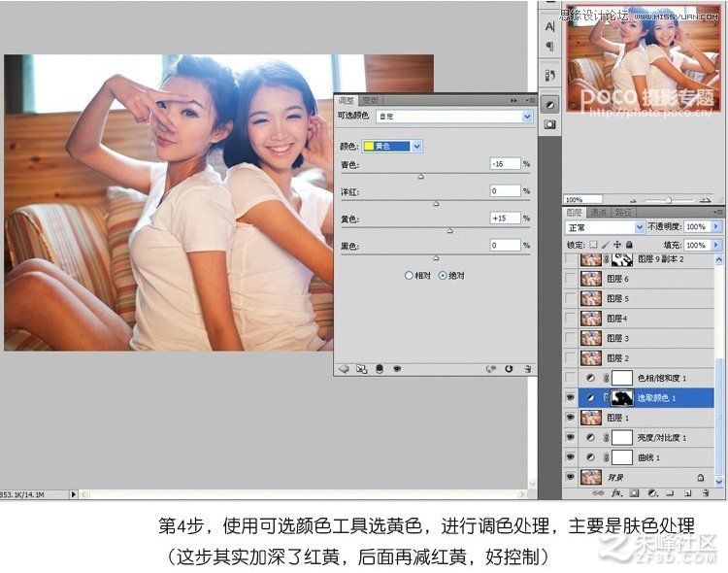Switch to the 图层 tab
This screenshot has height=573, width=728.
tap(574, 213)
